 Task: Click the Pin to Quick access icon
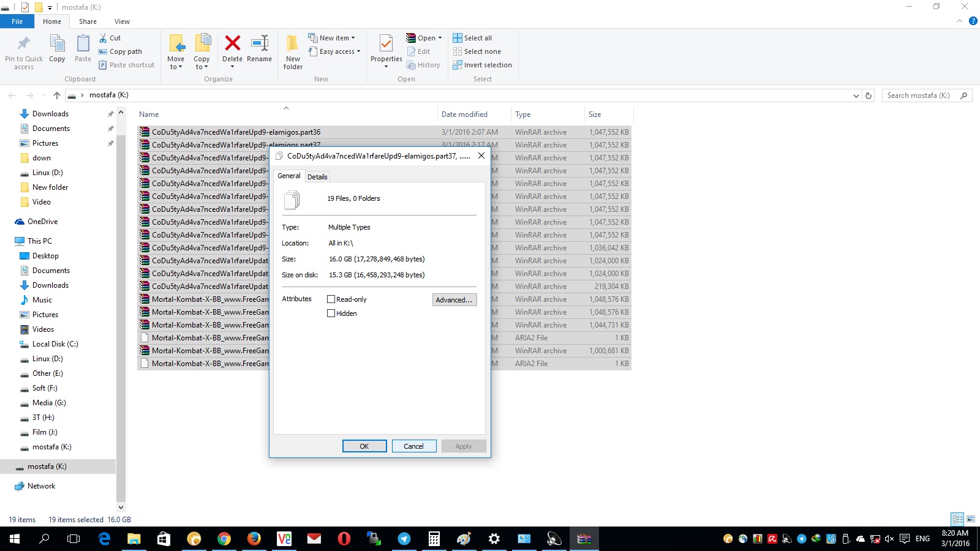(24, 43)
